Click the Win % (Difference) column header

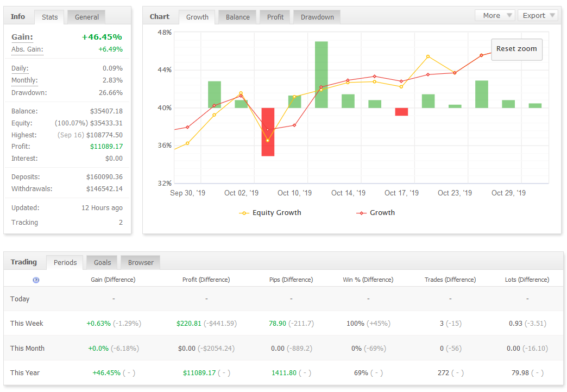click(368, 280)
